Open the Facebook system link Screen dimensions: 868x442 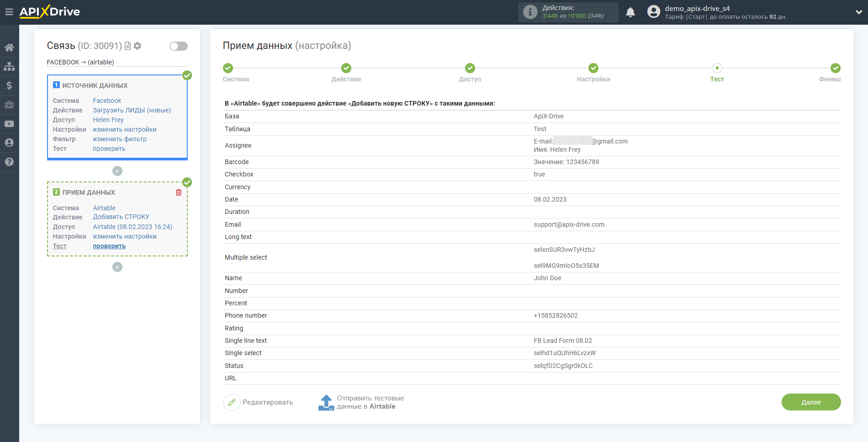click(x=107, y=101)
